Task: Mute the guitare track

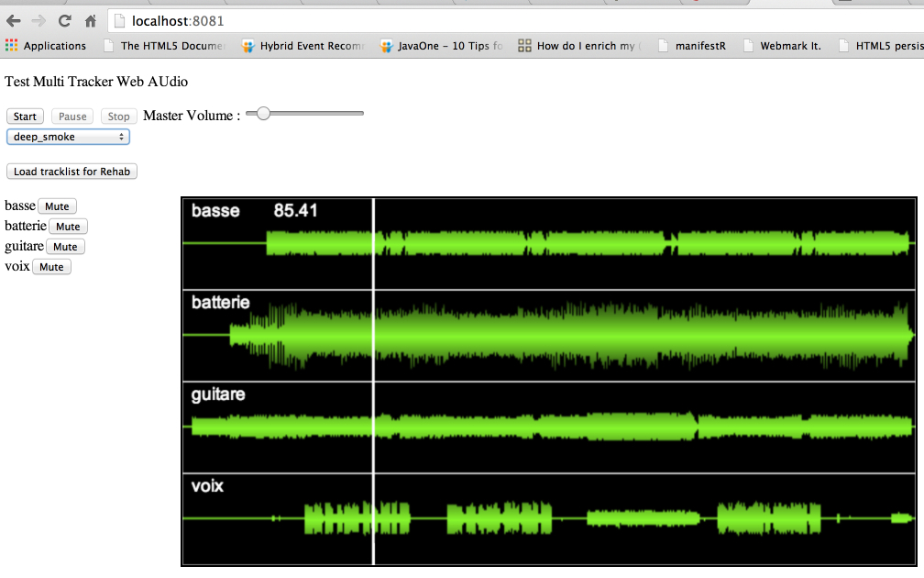Action: [x=65, y=247]
